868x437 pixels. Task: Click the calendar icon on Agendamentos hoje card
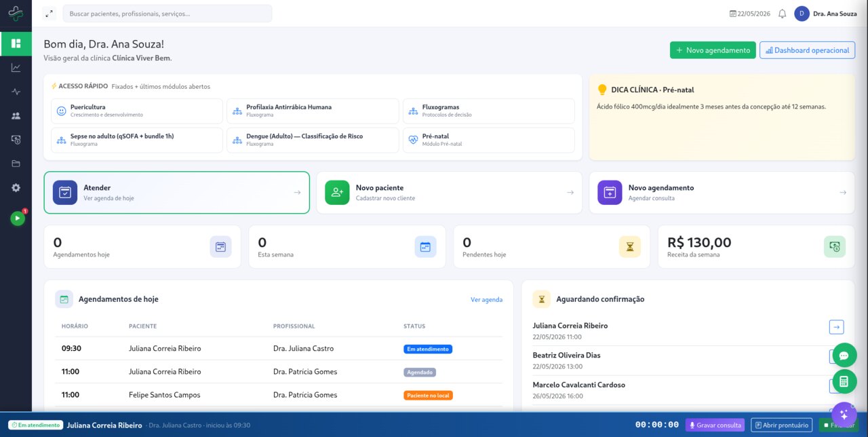(220, 247)
